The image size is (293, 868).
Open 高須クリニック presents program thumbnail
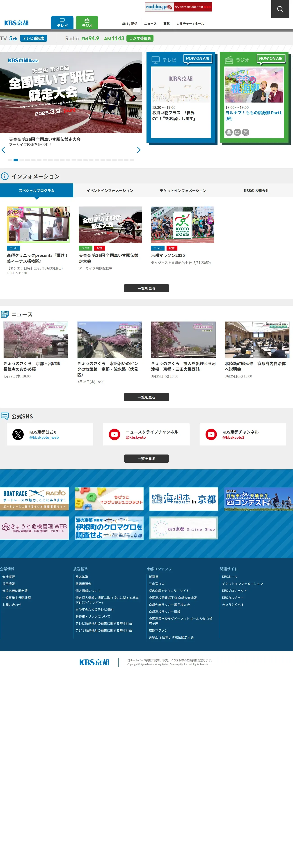[x=38, y=225]
